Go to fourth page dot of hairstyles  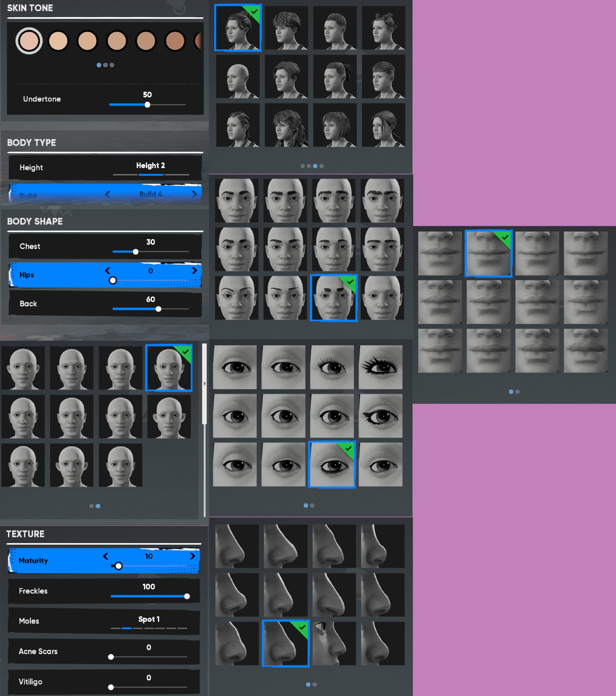pos(321,166)
